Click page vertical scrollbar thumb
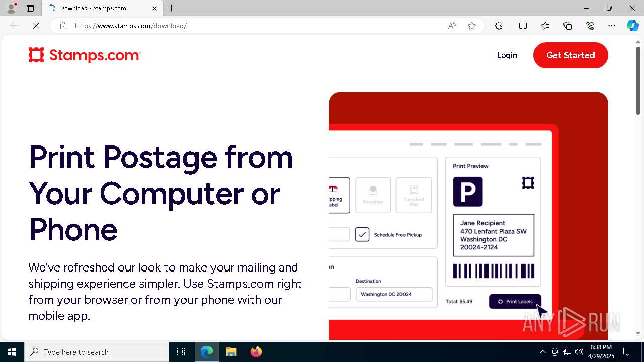The height and width of the screenshot is (362, 644). coord(638,80)
